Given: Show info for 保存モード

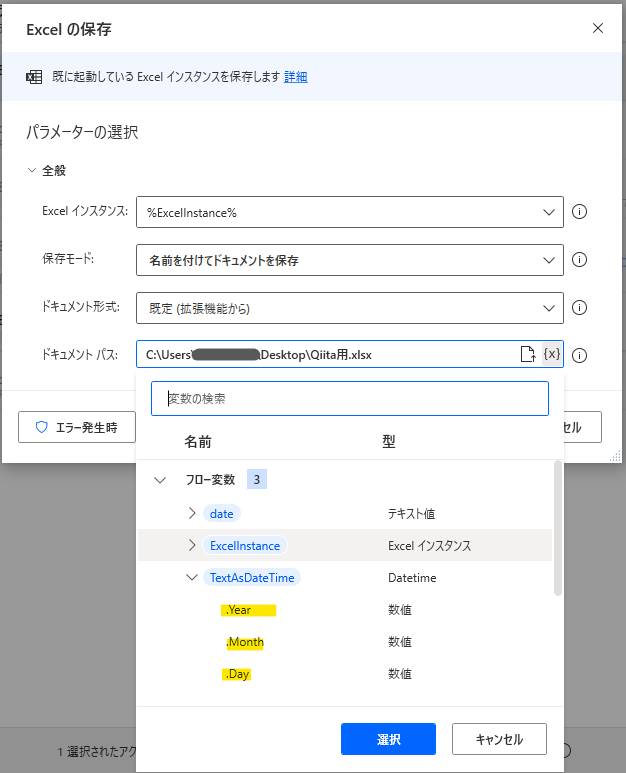Looking at the screenshot, I should (x=579, y=260).
